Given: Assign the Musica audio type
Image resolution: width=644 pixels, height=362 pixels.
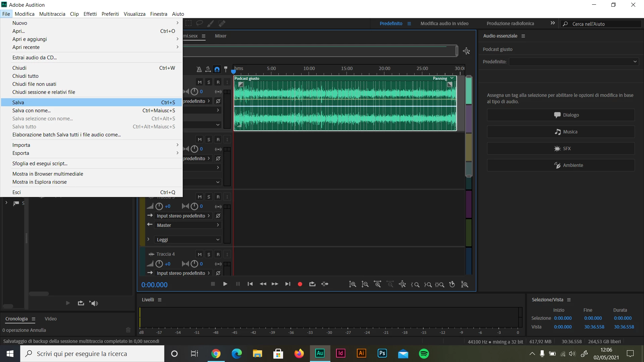Looking at the screenshot, I should coord(560,132).
